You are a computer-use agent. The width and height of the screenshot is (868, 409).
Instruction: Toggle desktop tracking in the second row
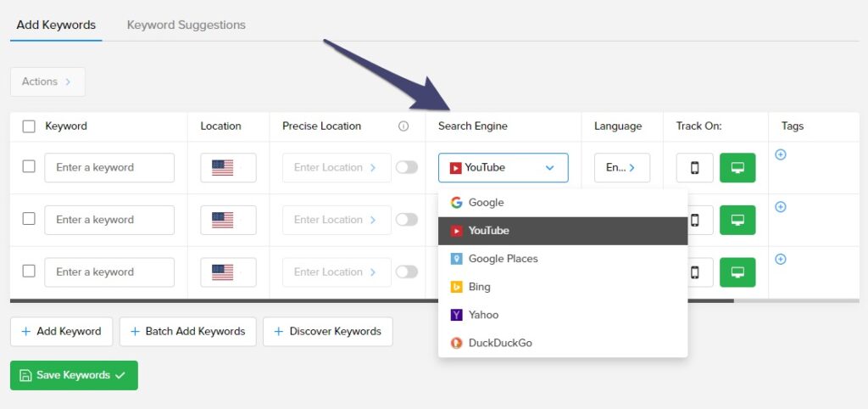coord(737,220)
